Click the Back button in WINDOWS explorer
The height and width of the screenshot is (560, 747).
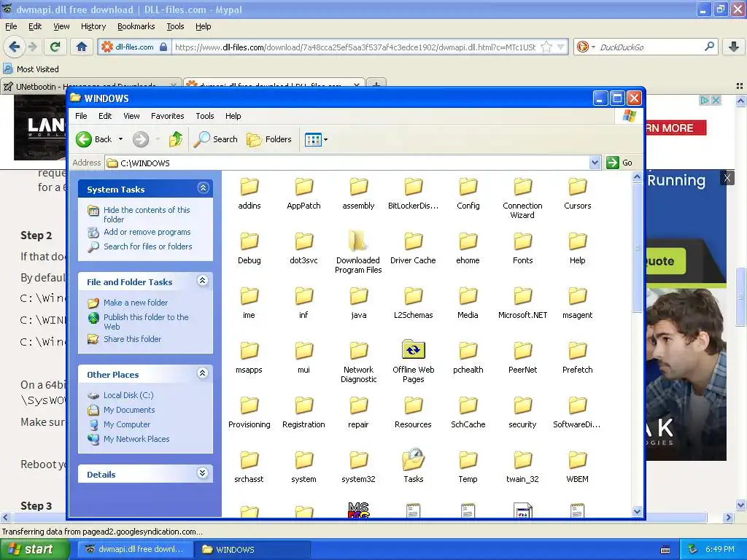coord(94,139)
